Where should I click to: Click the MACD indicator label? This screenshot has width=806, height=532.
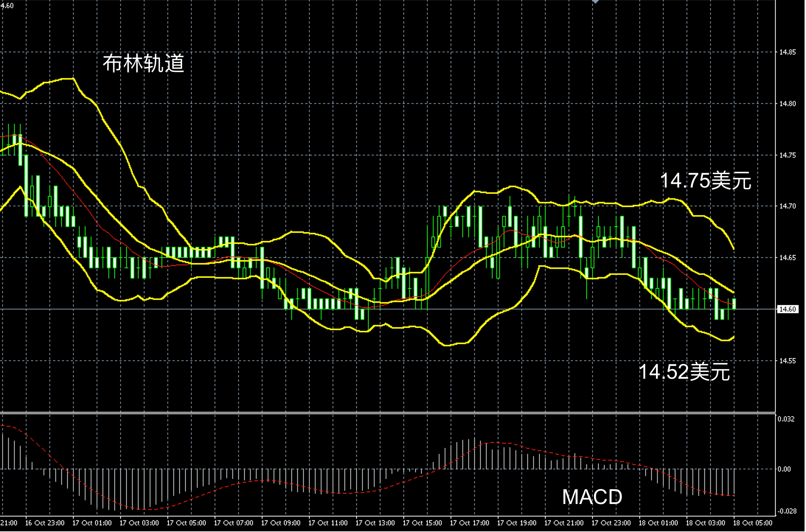tap(592, 497)
